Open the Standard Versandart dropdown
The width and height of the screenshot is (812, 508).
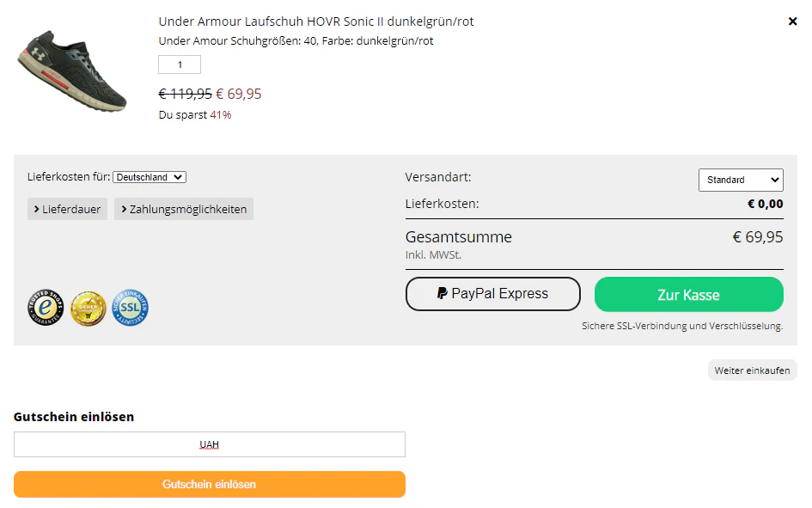coord(741,180)
